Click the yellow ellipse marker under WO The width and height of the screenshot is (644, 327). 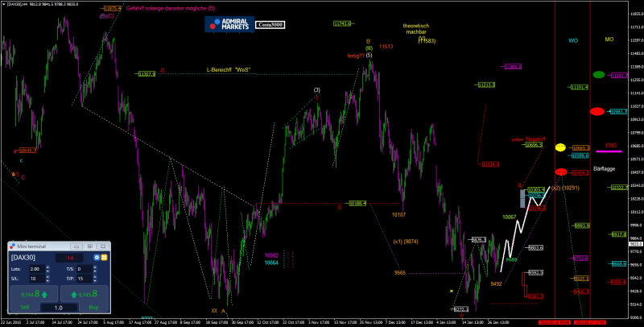point(560,147)
